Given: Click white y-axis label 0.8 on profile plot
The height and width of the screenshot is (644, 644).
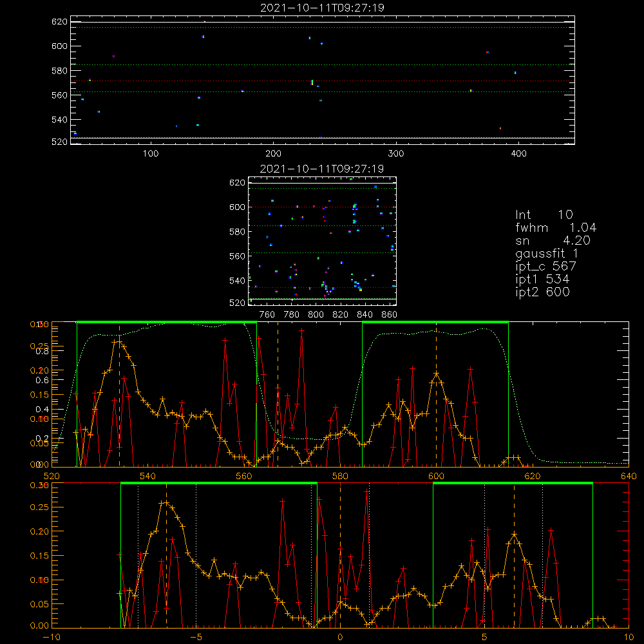Looking at the screenshot, I should coord(43,351).
